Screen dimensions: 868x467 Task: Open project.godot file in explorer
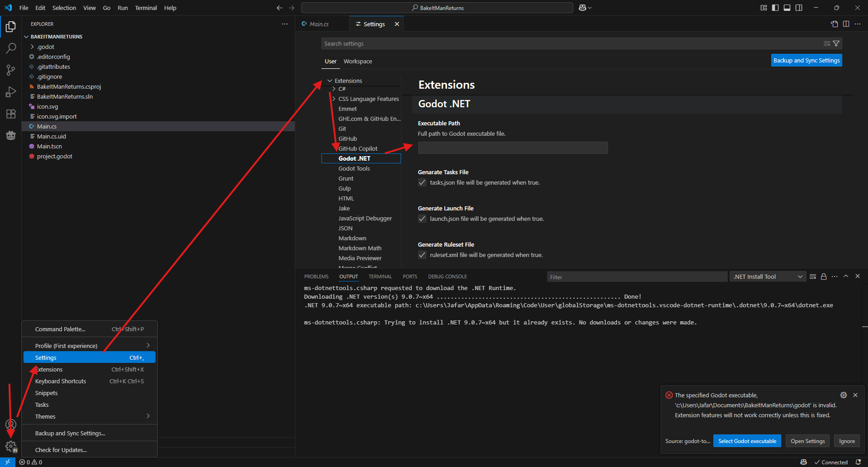[55, 156]
